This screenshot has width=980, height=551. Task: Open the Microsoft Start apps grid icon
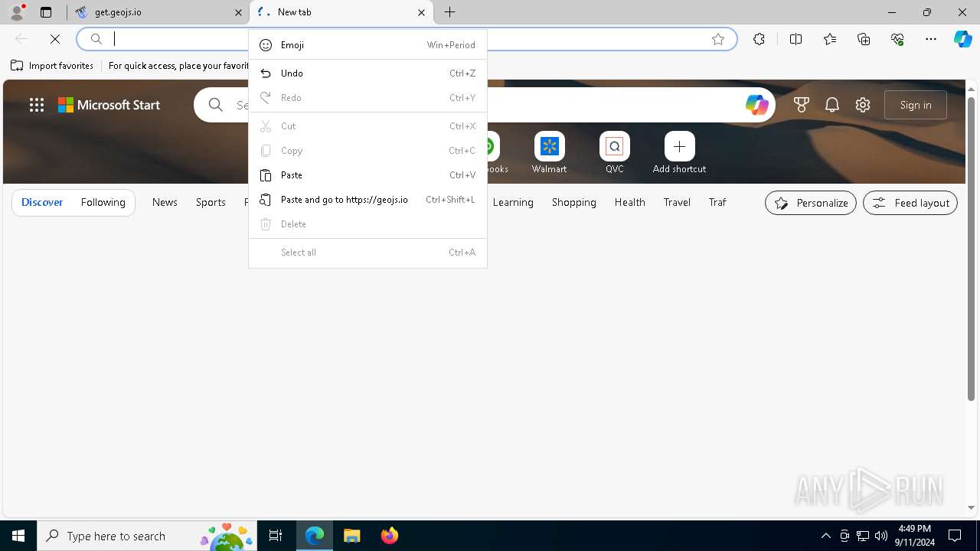(37, 105)
